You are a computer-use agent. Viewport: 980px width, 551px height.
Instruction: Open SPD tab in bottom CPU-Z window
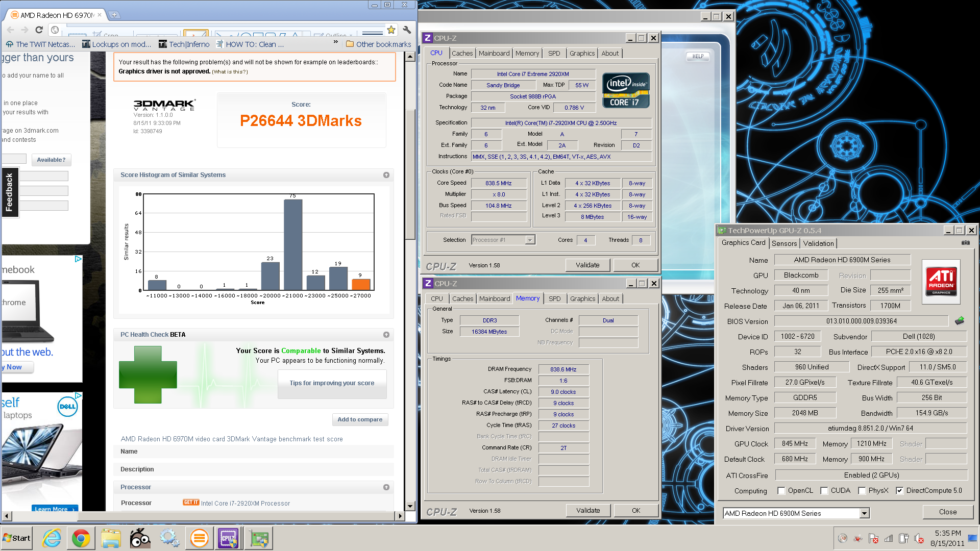coord(554,298)
